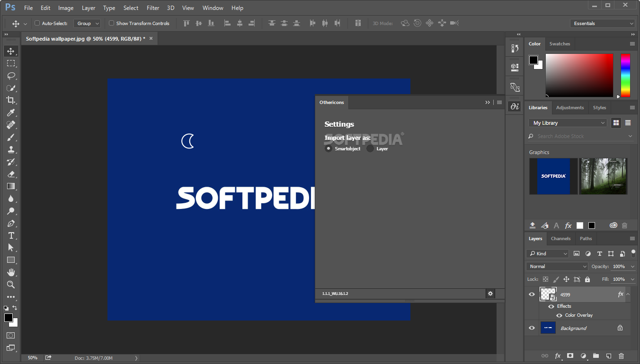This screenshot has width=640, height=364.
Task: Choose the Layer radio option
Action: point(370,148)
